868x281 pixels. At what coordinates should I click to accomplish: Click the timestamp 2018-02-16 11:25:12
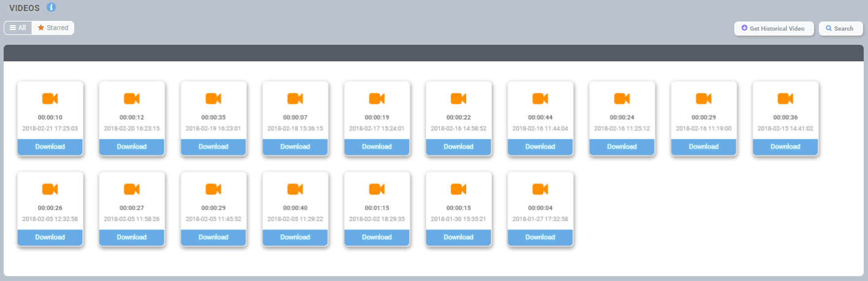622,129
